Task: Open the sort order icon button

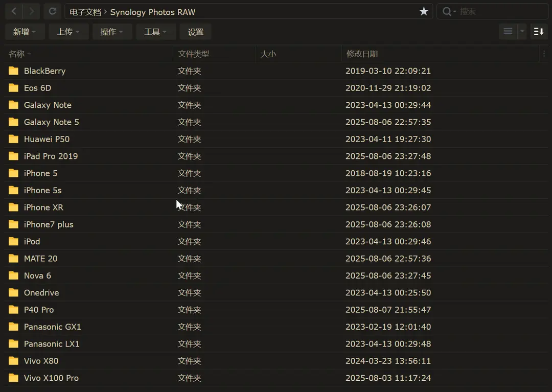Action: [539, 32]
